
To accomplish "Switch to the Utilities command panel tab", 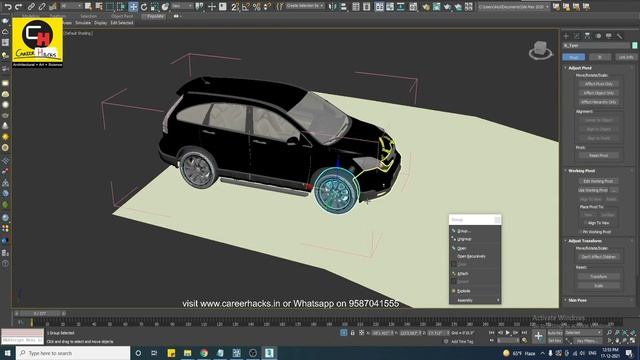I will coord(620,36).
